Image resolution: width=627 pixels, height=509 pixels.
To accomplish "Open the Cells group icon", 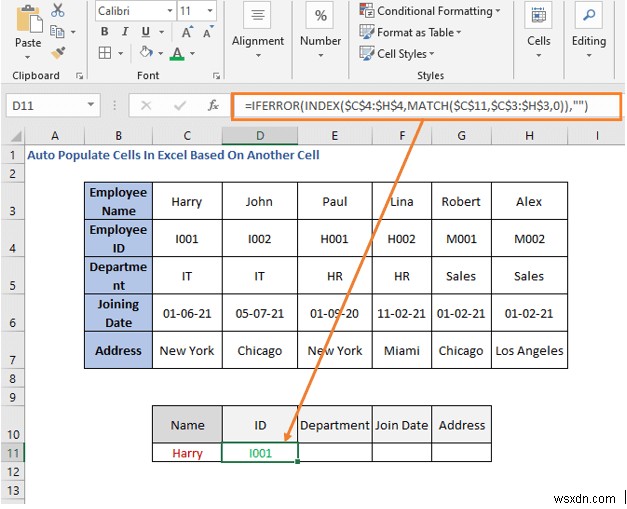I will [x=538, y=15].
